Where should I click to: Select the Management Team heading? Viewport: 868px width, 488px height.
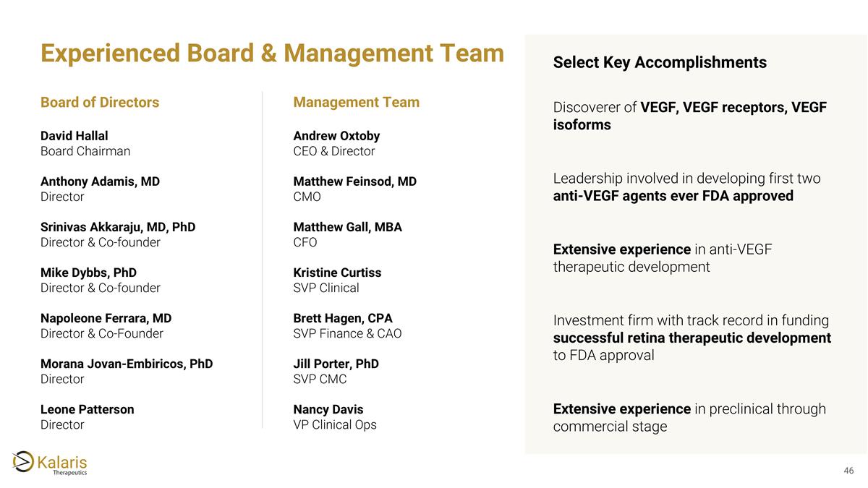pyautogui.click(x=356, y=102)
